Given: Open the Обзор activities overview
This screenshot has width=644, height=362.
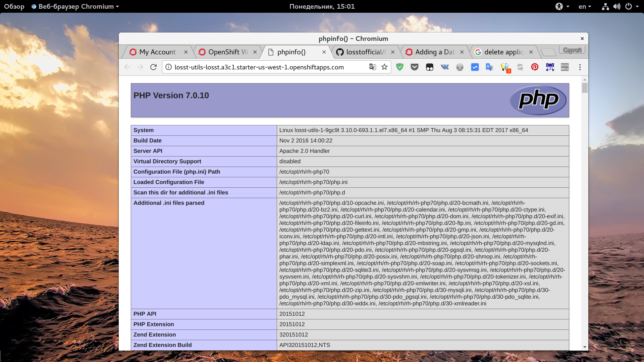Looking at the screenshot, I should (x=14, y=6).
